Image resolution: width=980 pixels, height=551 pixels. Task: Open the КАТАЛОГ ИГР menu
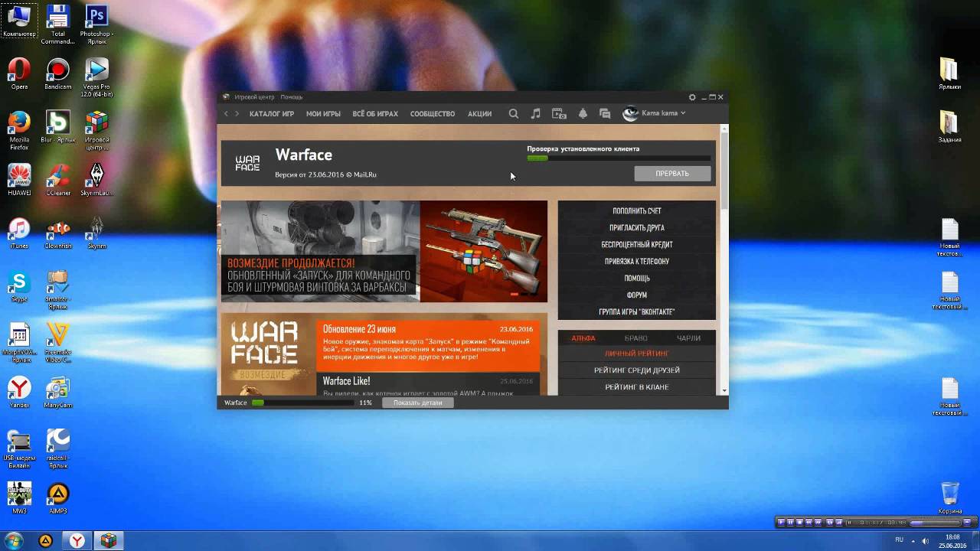pyautogui.click(x=272, y=114)
